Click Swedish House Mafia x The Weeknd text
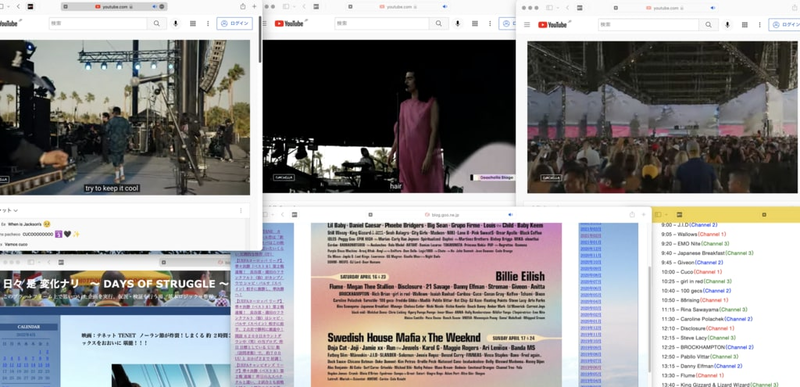This screenshot has width=800, height=387. click(404, 338)
